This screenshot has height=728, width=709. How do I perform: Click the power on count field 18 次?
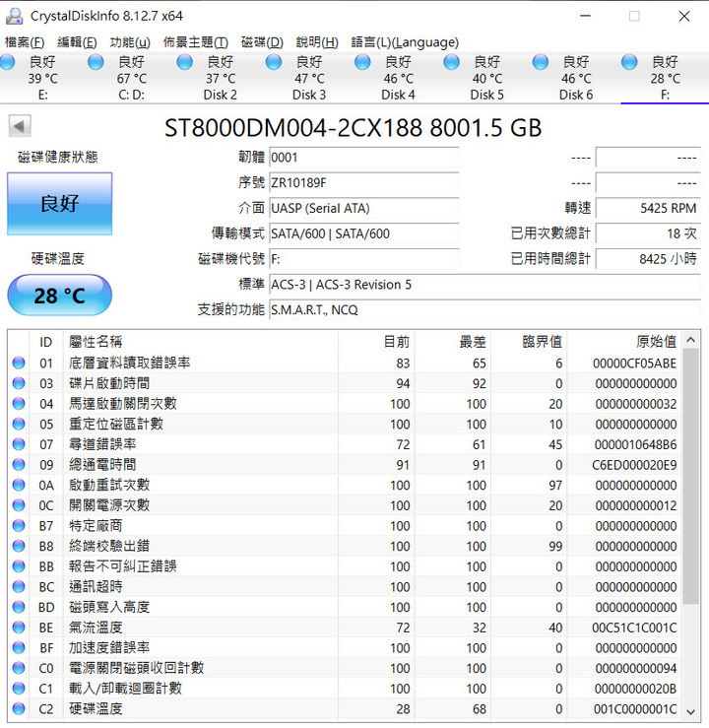click(x=648, y=233)
